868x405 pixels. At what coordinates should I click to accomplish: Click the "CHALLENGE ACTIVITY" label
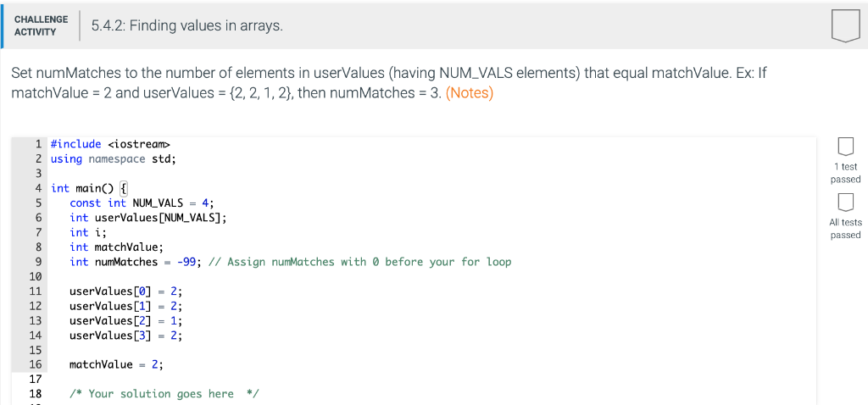(x=41, y=25)
